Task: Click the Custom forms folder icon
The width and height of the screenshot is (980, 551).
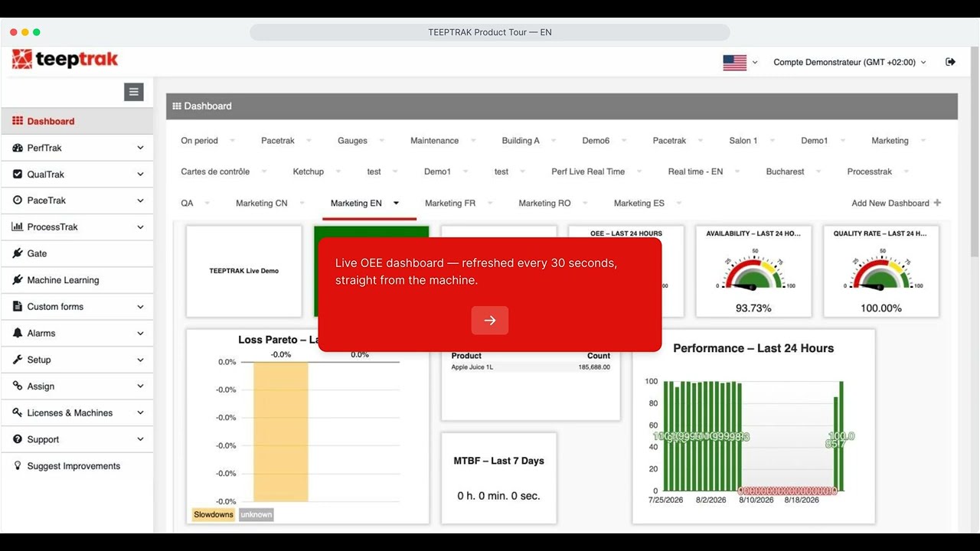Action: pos(18,306)
